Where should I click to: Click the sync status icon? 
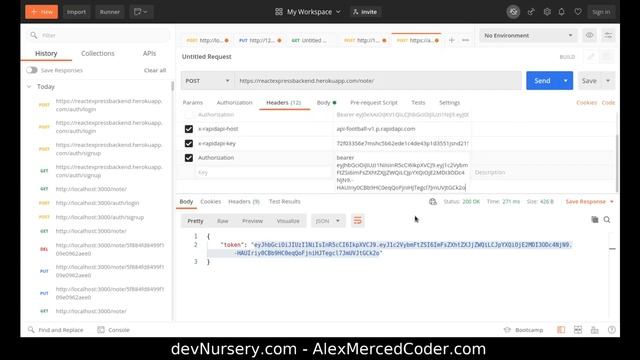point(513,12)
